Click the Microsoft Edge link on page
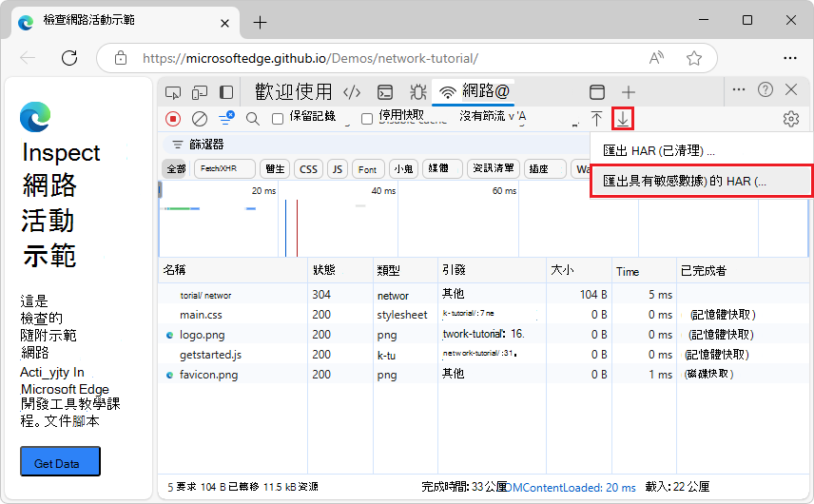 pyautogui.click(x=65, y=389)
